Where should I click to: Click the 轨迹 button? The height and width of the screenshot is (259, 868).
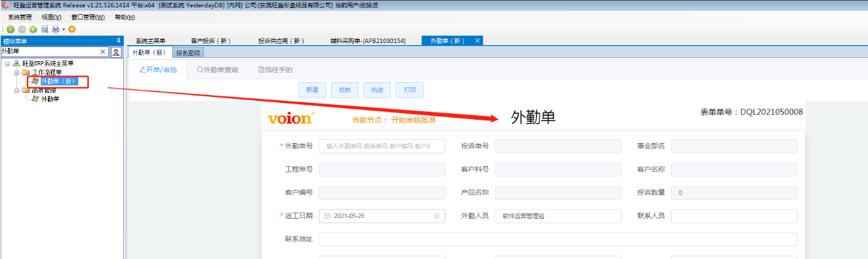point(377,89)
